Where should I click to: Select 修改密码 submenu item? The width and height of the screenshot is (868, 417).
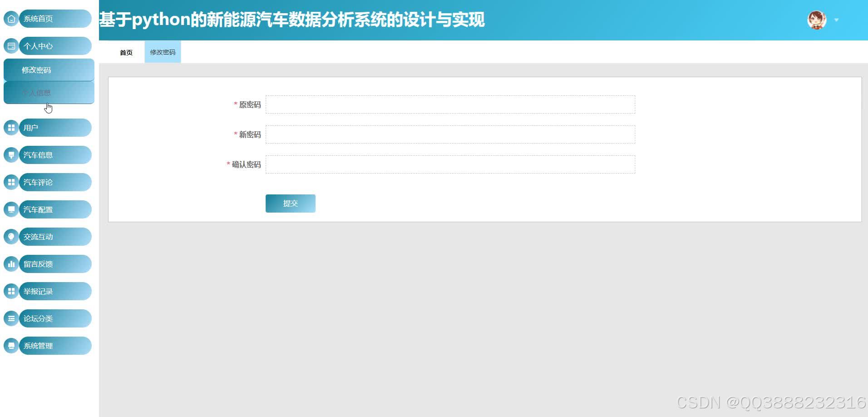click(49, 70)
